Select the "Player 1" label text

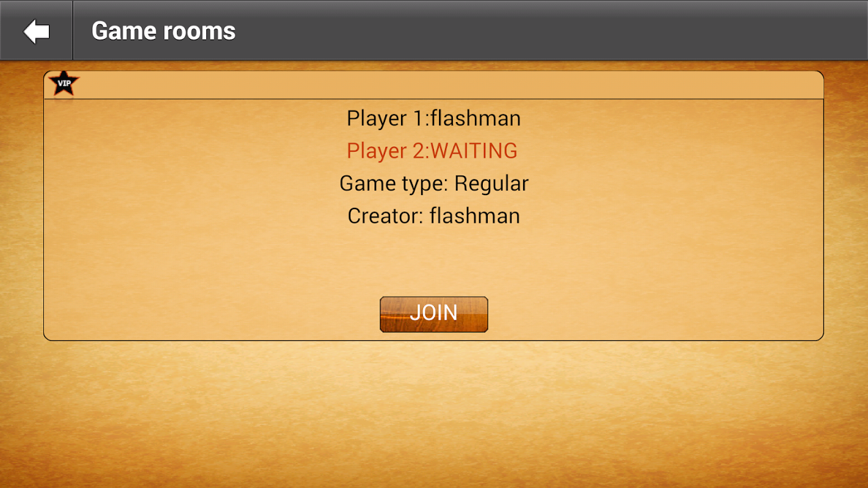click(385, 118)
